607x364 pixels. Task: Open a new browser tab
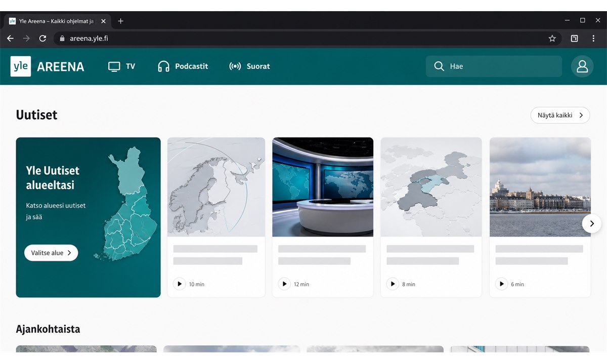point(120,21)
